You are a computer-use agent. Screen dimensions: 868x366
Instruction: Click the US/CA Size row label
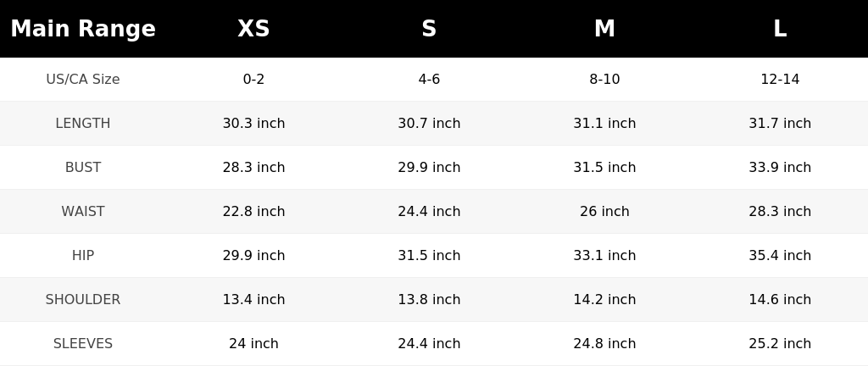click(83, 79)
